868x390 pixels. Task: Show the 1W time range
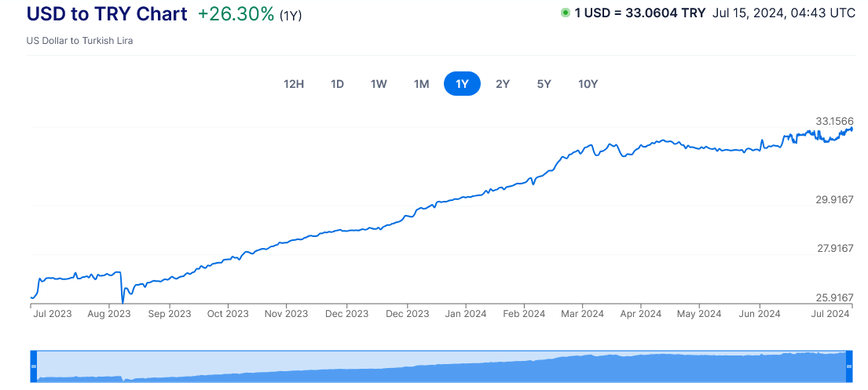[x=379, y=84]
